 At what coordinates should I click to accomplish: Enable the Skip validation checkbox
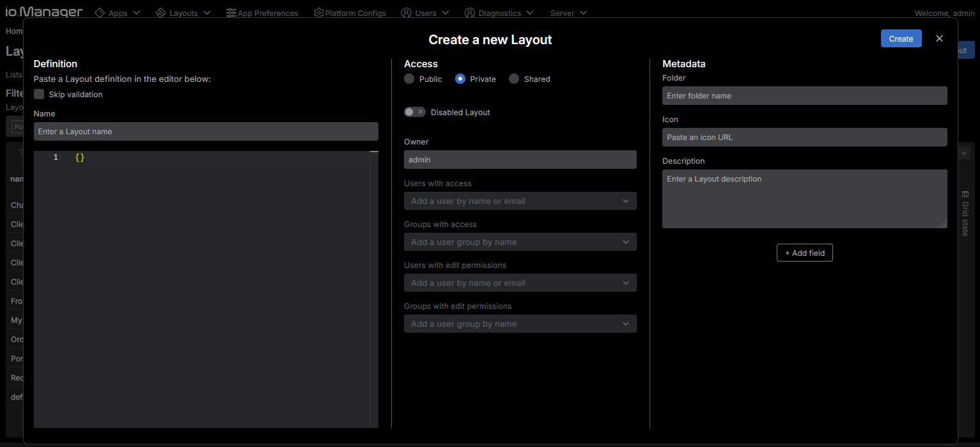(39, 94)
